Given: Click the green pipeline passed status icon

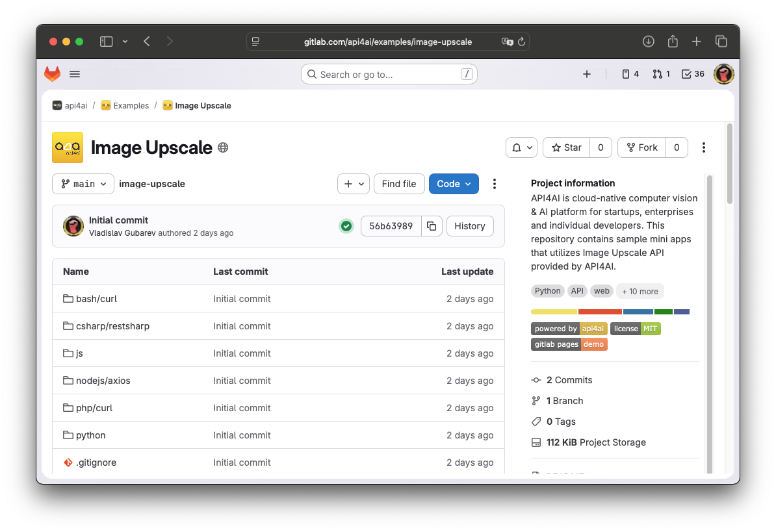Looking at the screenshot, I should pos(346,226).
